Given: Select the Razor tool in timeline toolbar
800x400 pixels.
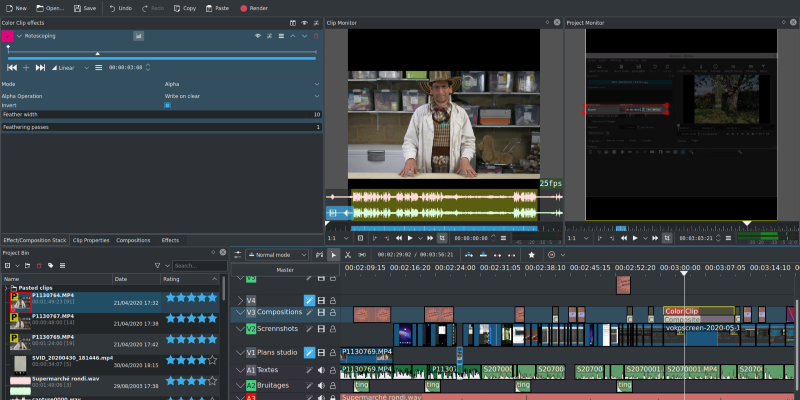Looking at the screenshot, I should tap(347, 254).
